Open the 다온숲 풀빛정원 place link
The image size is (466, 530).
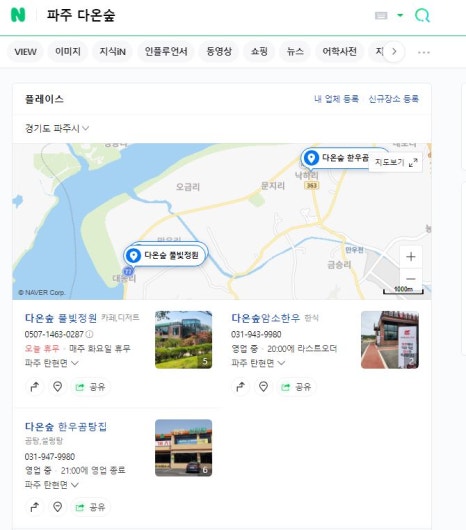[x=61, y=318]
